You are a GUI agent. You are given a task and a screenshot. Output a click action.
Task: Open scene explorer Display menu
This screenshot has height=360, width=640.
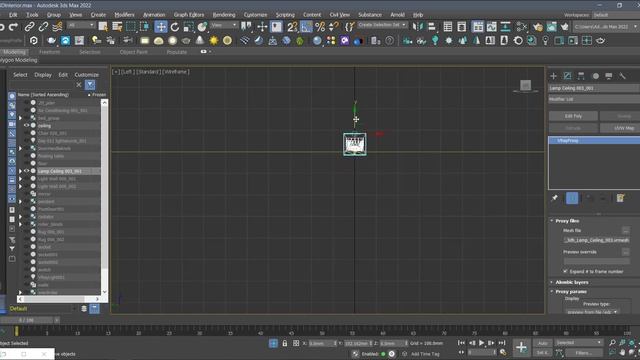click(43, 75)
